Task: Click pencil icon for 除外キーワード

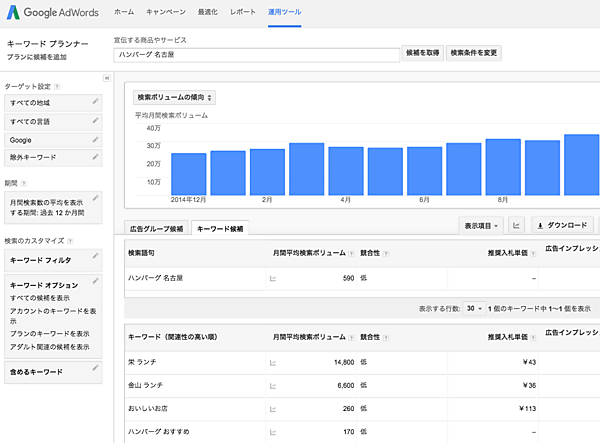Action: point(95,158)
